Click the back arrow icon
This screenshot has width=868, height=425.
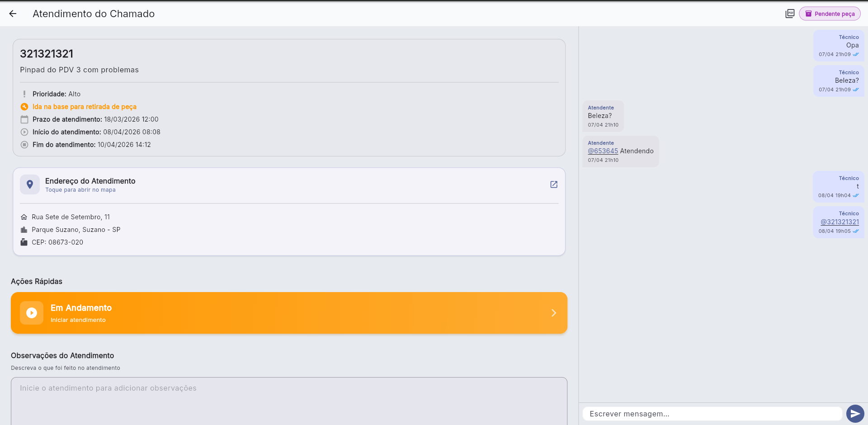[13, 14]
